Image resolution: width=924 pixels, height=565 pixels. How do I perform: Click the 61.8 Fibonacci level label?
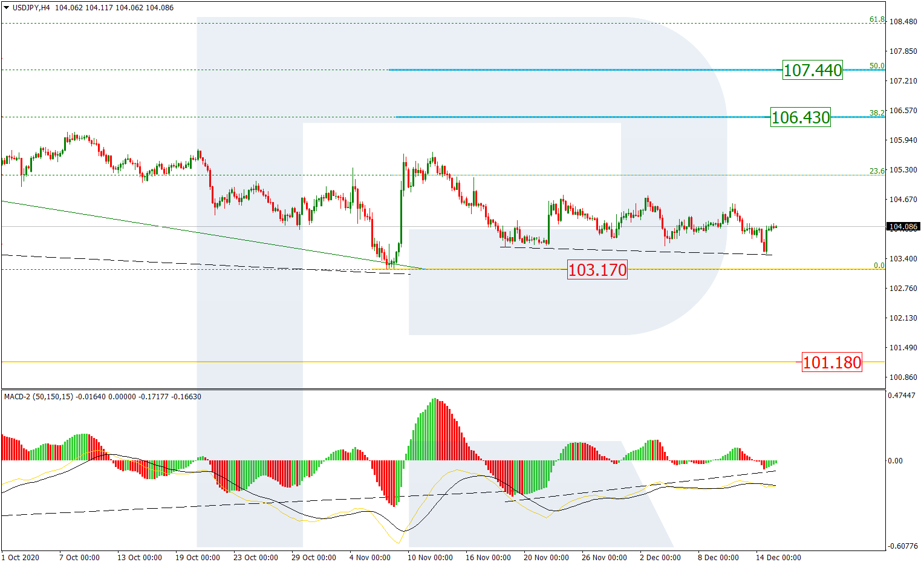coord(877,19)
